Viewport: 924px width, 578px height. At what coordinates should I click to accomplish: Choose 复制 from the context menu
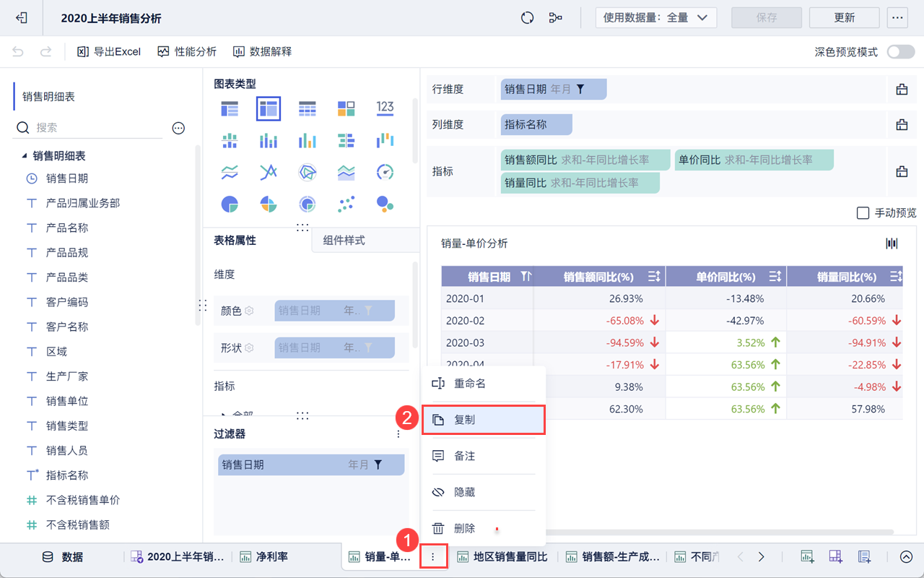point(483,420)
